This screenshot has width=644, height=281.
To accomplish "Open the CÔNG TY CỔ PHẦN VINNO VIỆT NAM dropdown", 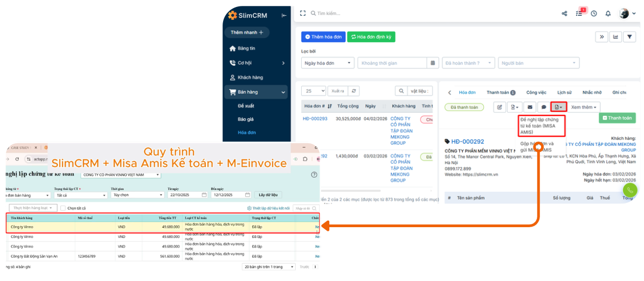I will pos(121,175).
